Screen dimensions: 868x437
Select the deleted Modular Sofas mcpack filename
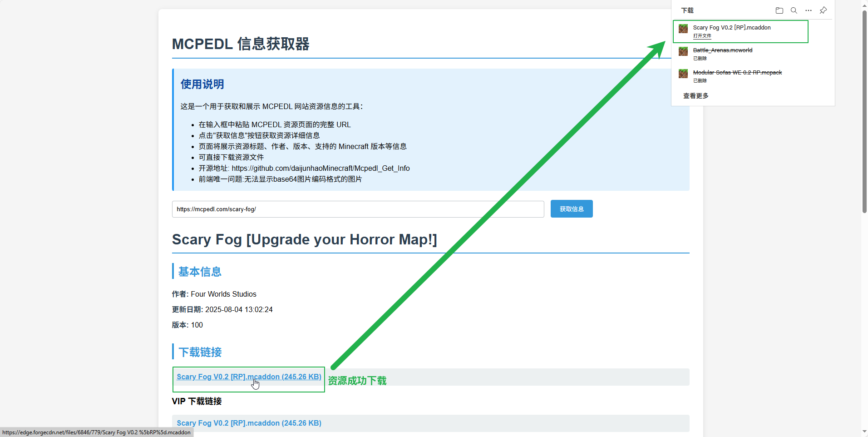tap(737, 73)
